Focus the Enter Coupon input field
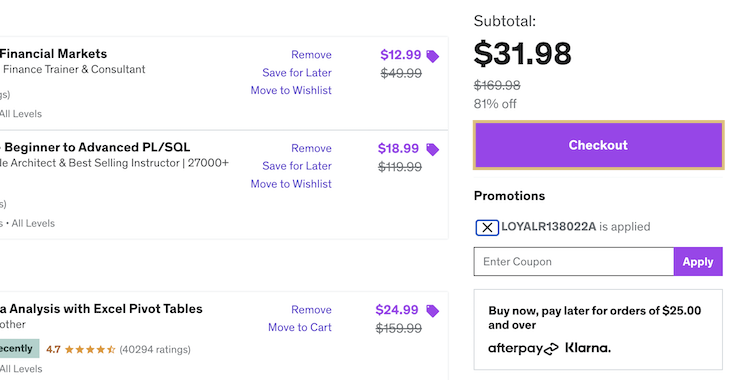750x380 pixels. click(x=574, y=261)
